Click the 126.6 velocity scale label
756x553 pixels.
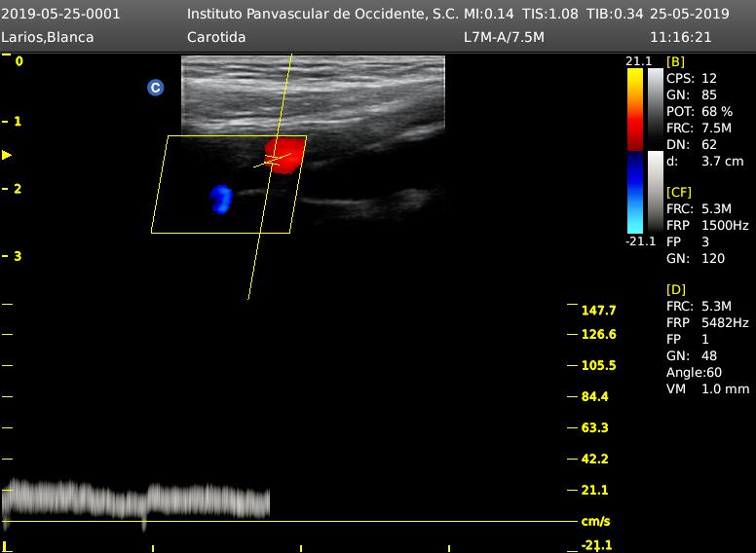[599, 334]
